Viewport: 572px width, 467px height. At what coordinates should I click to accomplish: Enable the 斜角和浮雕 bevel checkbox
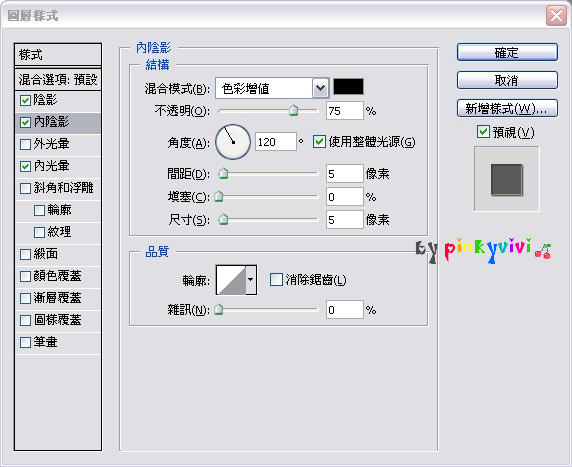point(25,188)
